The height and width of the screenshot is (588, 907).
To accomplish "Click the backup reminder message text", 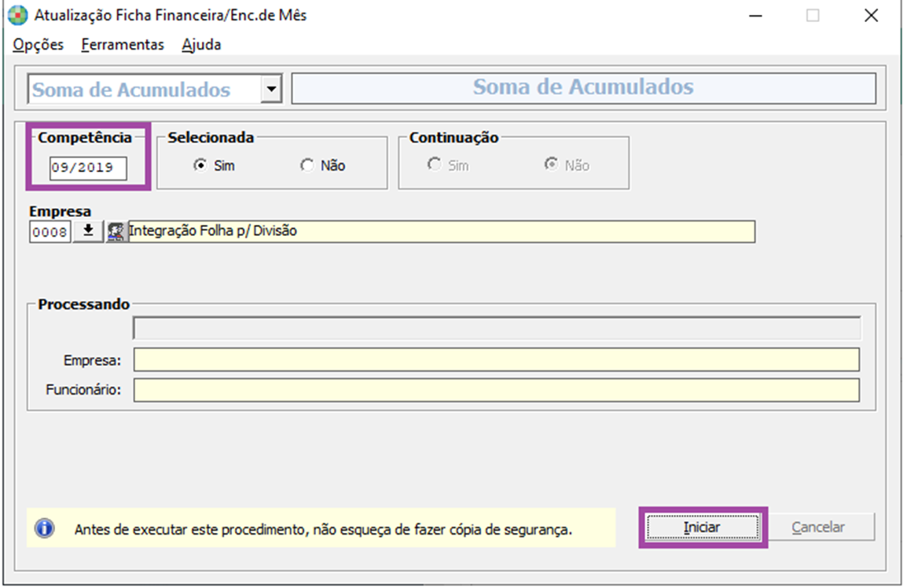I will (x=323, y=530).
